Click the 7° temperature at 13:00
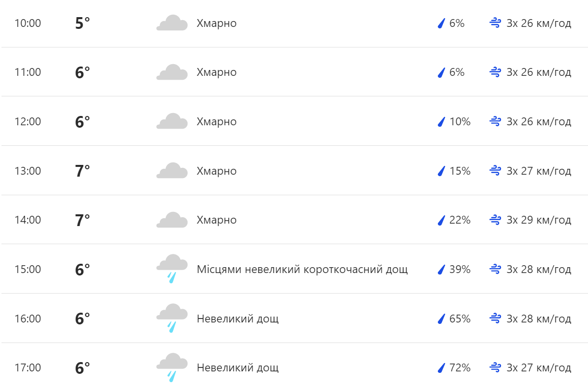This screenshot has height=389, width=588. pos(83,171)
